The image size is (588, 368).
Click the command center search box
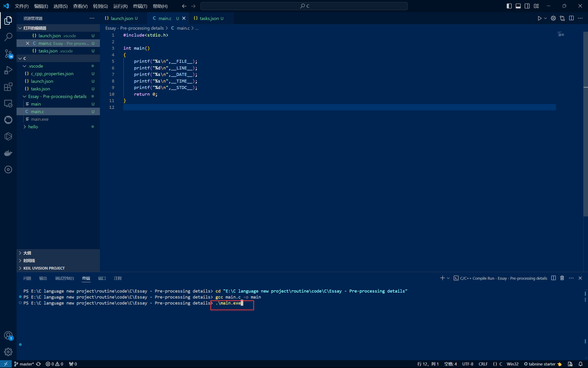pos(304,6)
